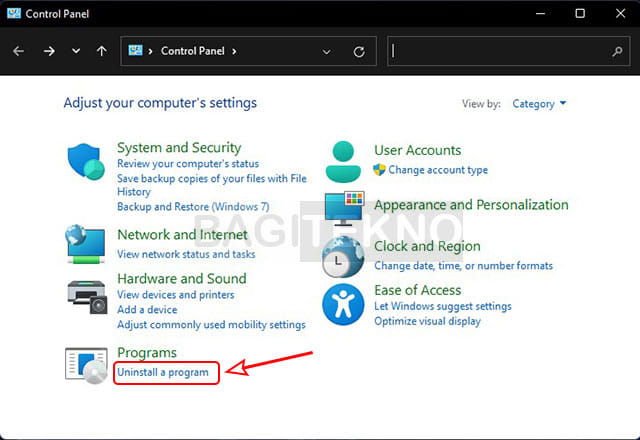640x440 pixels.
Task: Open Save backup copies with File History
Action: click(211, 185)
